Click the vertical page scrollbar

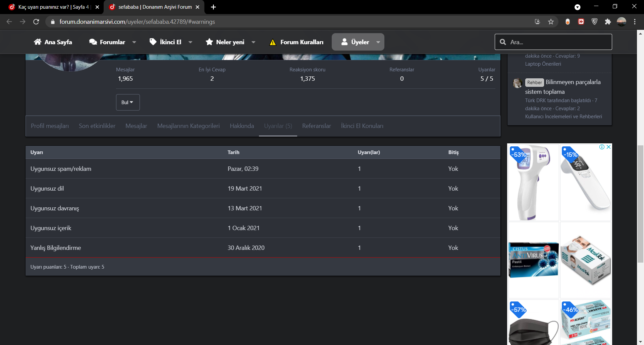(x=640, y=204)
